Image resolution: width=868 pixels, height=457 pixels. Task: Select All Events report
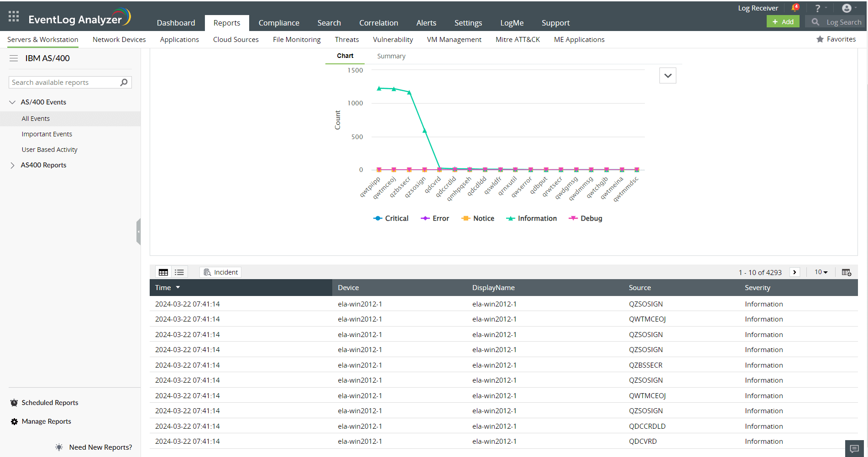coord(70,119)
